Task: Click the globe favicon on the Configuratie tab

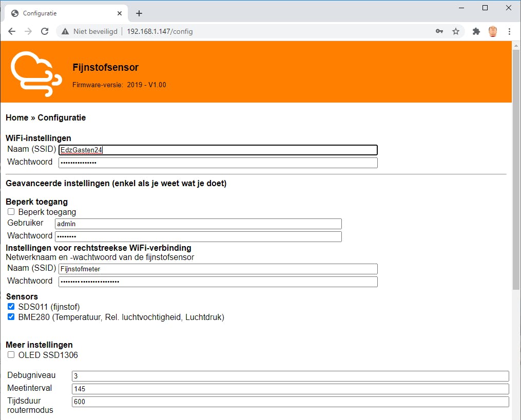Action: (x=14, y=13)
